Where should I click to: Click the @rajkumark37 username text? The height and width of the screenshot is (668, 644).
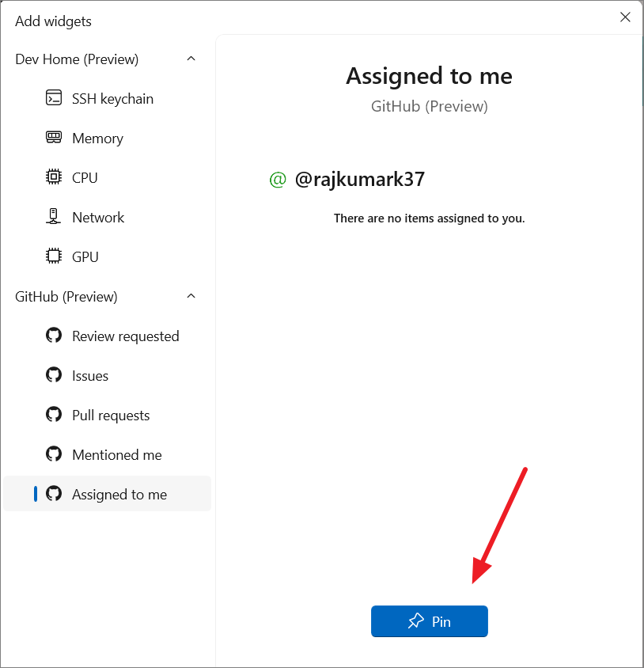tap(360, 180)
